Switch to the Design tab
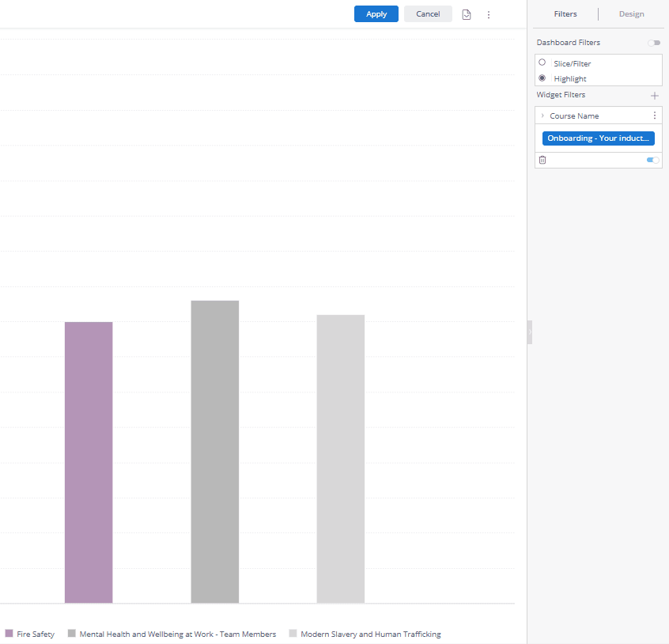The image size is (669, 644). pos(632,14)
